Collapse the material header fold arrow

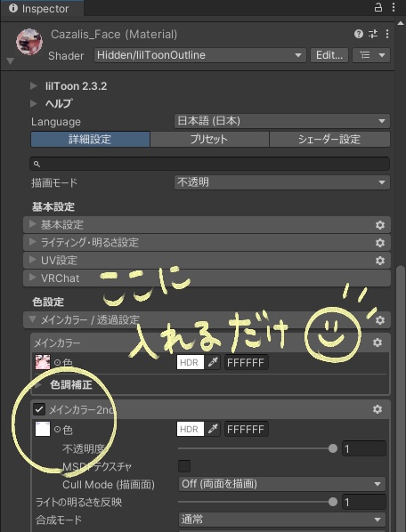coord(10,61)
